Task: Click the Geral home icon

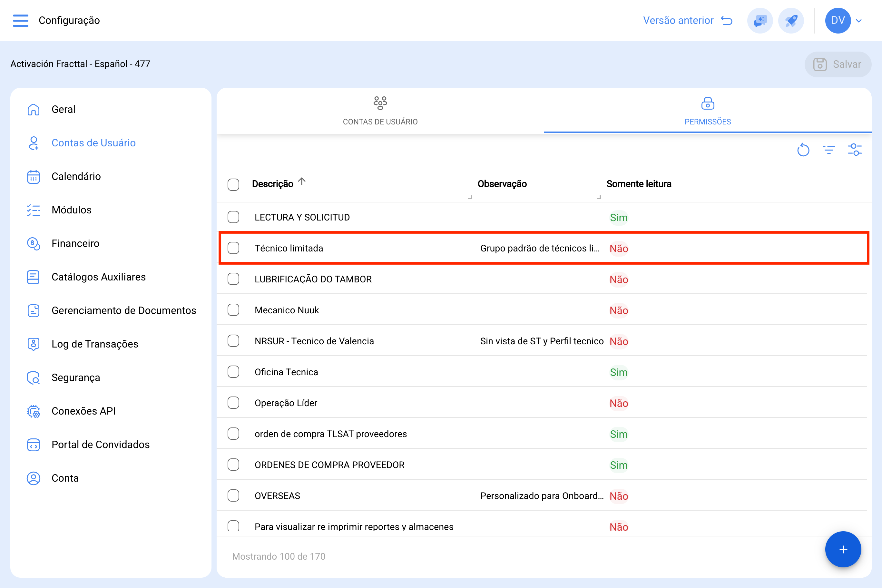Action: (34, 110)
